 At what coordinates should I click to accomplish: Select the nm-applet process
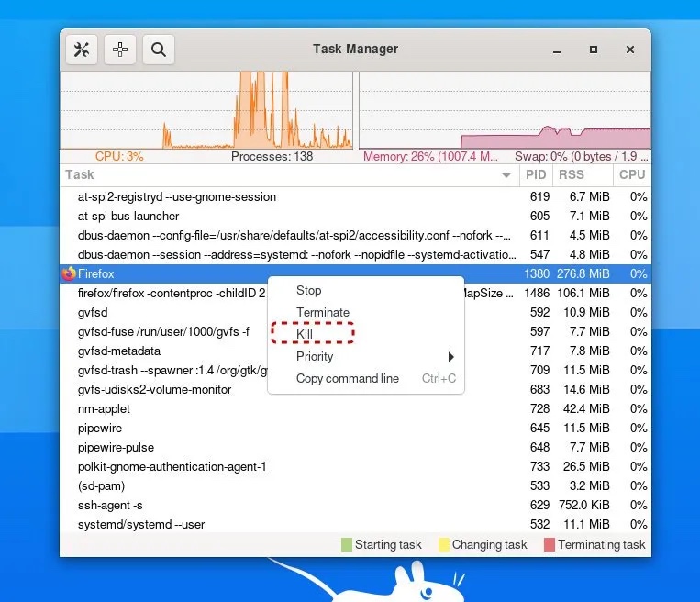pos(355,408)
